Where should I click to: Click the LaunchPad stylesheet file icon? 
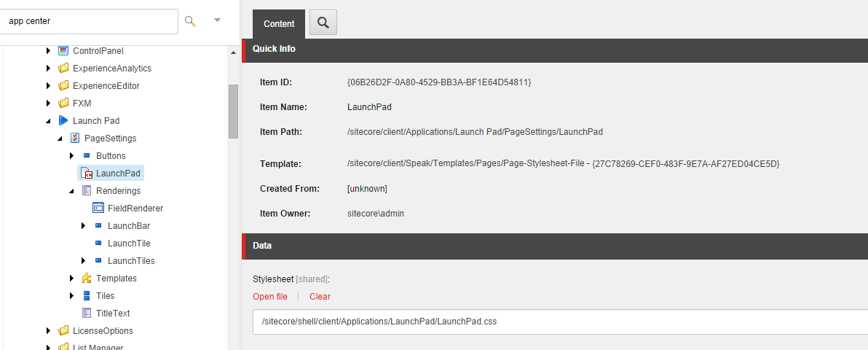pyautogui.click(x=87, y=174)
